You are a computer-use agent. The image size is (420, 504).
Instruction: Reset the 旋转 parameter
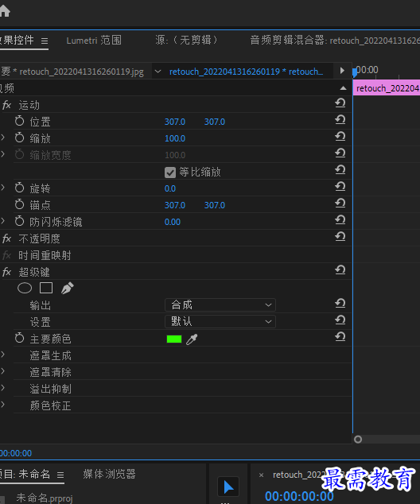point(340,187)
